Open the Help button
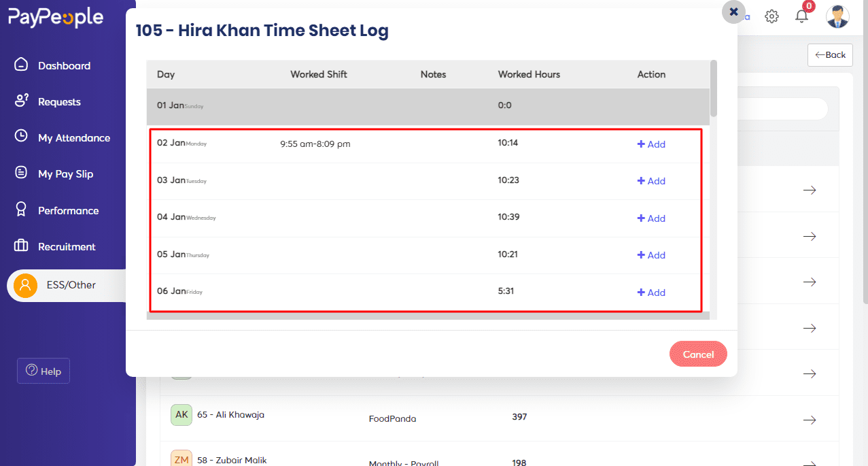The height and width of the screenshot is (466, 868). coord(44,371)
